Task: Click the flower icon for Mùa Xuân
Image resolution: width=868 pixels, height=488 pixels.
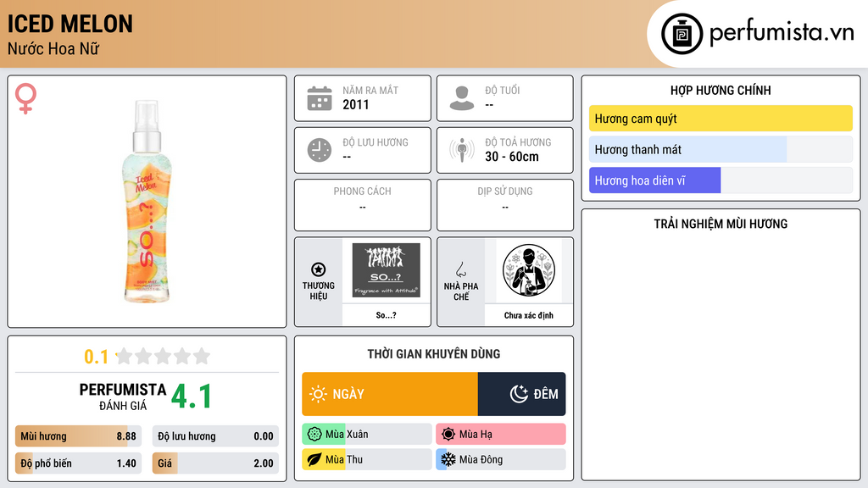Action: (x=314, y=435)
